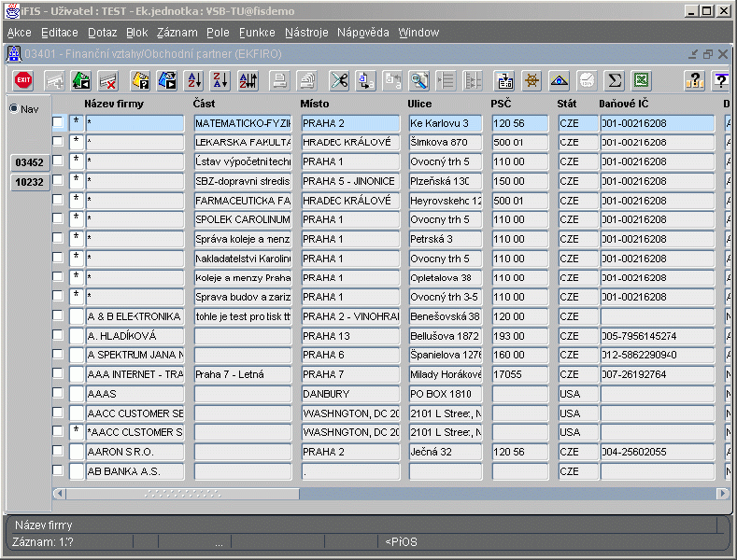Click the question mark with blocks icon
Screen dimensions: 737x560
(694, 80)
